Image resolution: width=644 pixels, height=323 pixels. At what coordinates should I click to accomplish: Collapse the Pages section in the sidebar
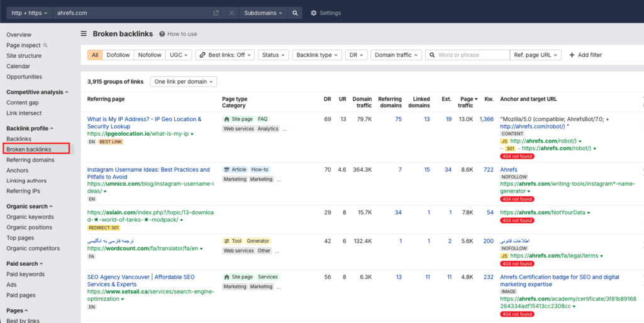point(17,310)
